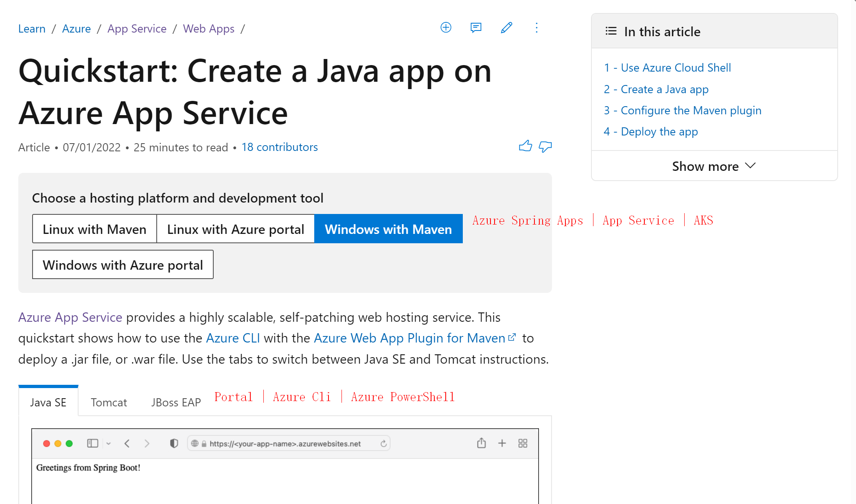Click the new tab plus icon in embedded browser
856x504 pixels.
(502, 443)
